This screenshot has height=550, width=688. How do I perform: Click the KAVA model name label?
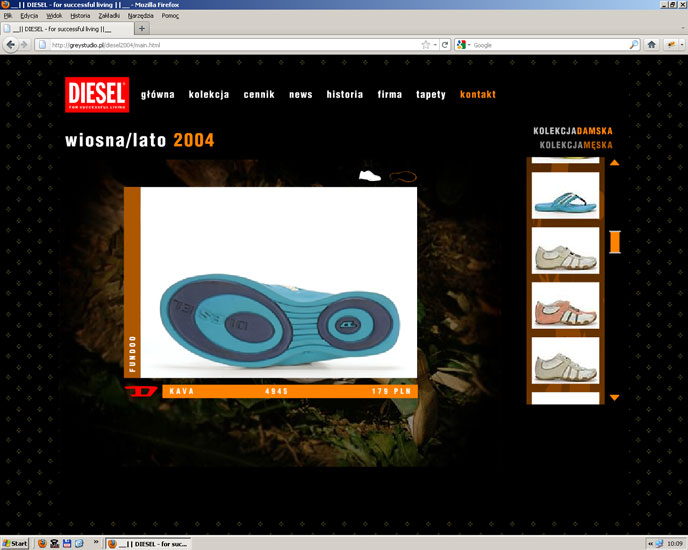(182, 391)
